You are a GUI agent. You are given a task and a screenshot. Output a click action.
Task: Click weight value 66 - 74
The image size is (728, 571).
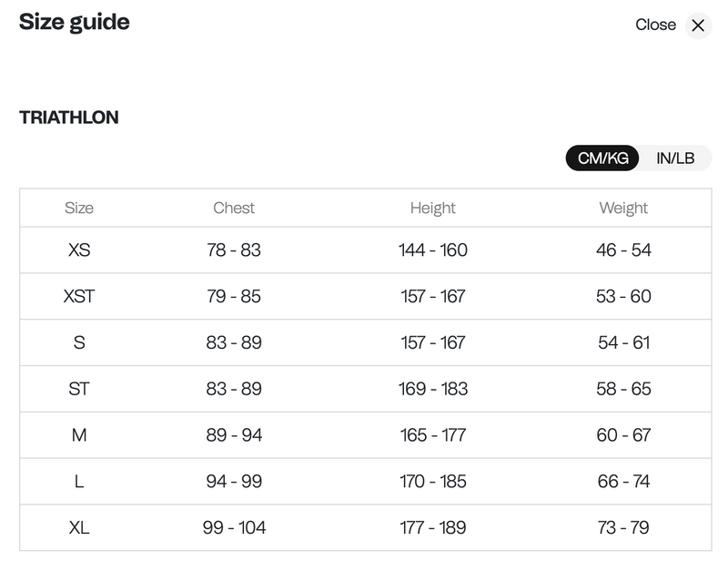coord(623,482)
